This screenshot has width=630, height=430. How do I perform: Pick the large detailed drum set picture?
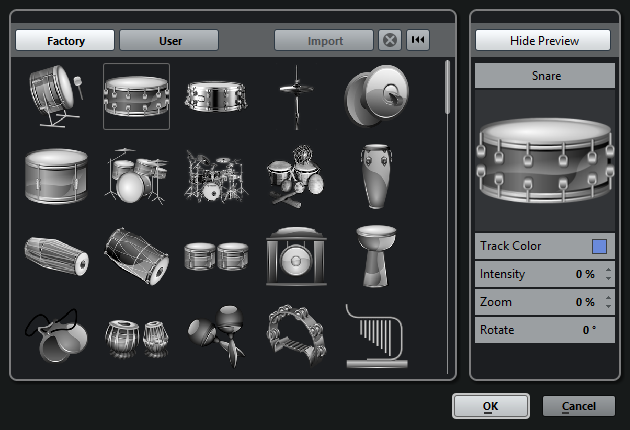pos(216,176)
